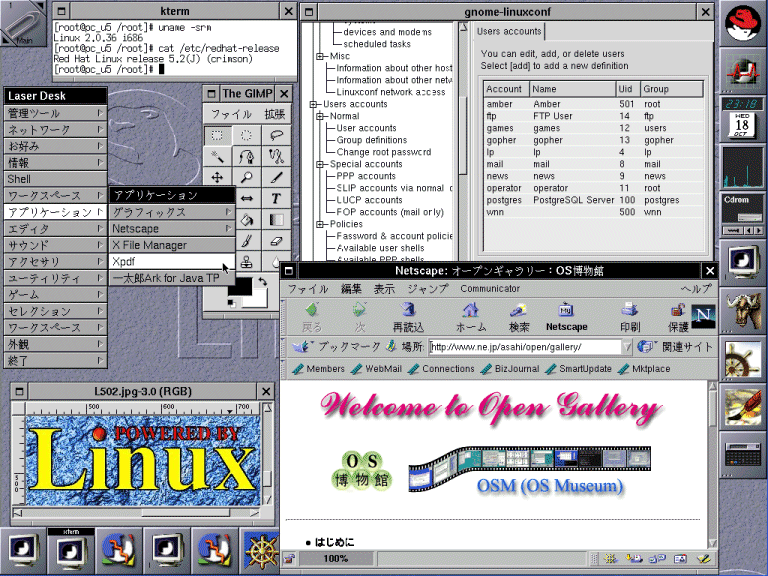Screen dimensions: 768x576
Task: Open the SmartUpdate personal toolbar link
Action: pyautogui.click(x=578, y=369)
